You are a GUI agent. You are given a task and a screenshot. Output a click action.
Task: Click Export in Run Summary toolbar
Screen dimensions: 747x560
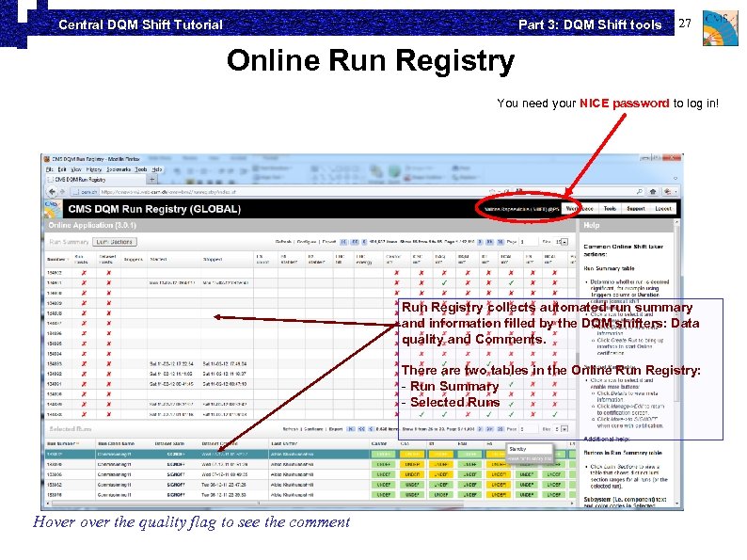[329, 242]
